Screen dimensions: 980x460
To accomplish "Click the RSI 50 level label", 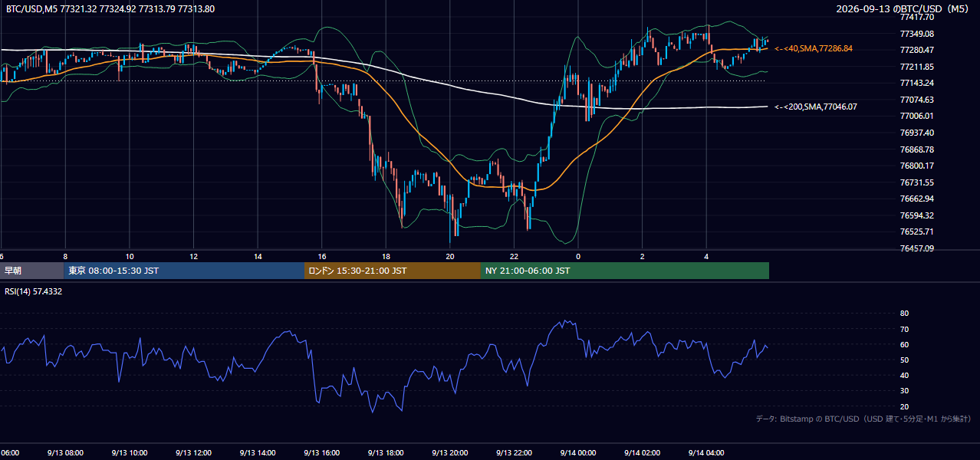I will (904, 360).
